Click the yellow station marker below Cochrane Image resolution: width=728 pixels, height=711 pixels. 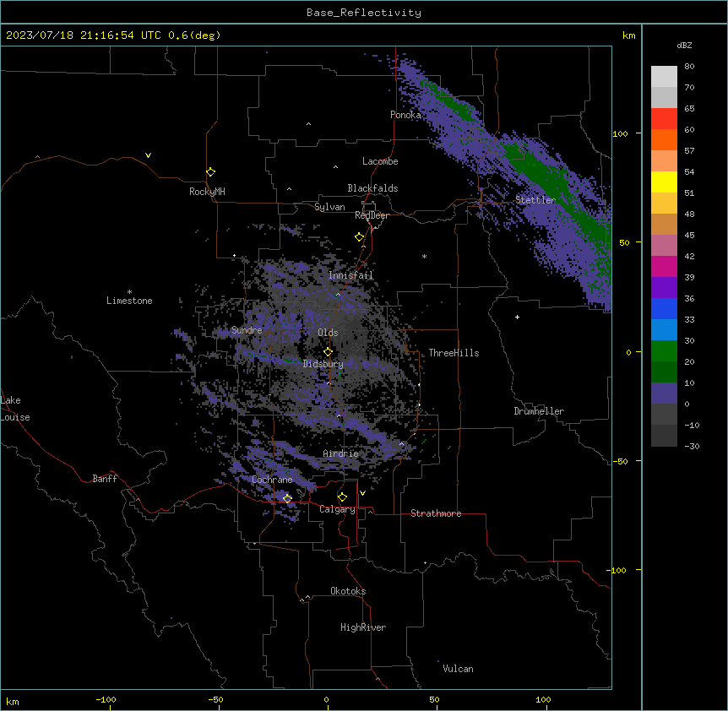[287, 498]
